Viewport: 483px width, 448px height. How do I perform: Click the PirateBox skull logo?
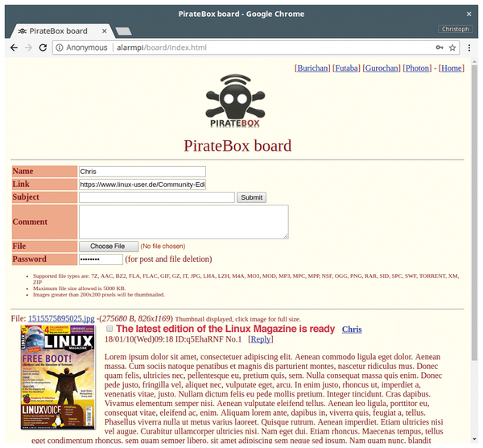pyautogui.click(x=235, y=101)
